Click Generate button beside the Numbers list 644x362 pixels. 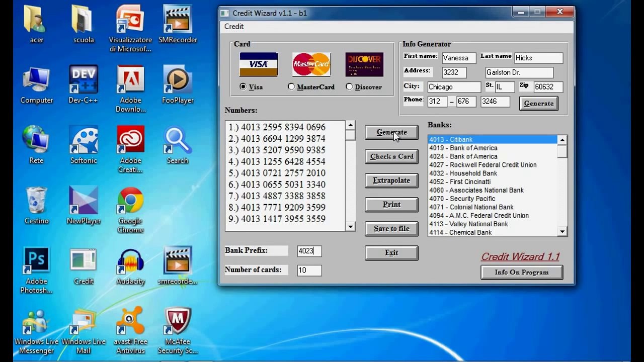point(391,132)
